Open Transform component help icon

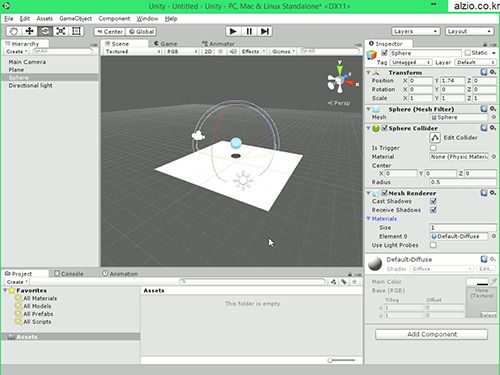484,72
